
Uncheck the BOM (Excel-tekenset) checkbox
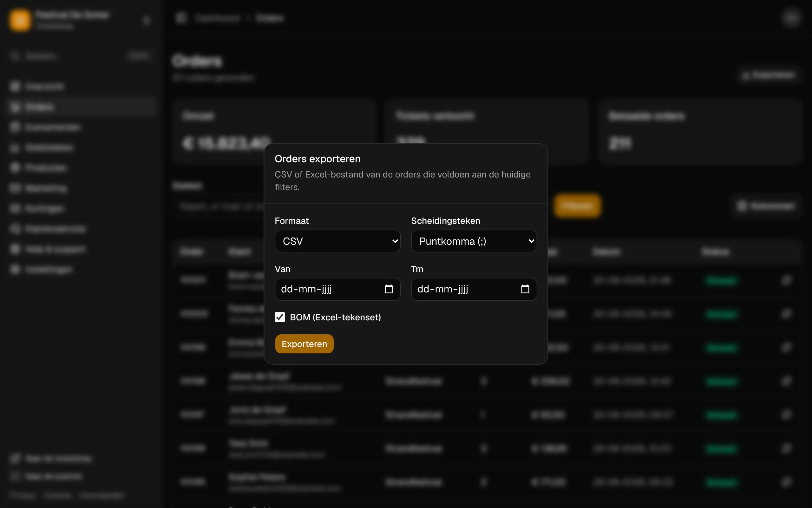[280, 317]
